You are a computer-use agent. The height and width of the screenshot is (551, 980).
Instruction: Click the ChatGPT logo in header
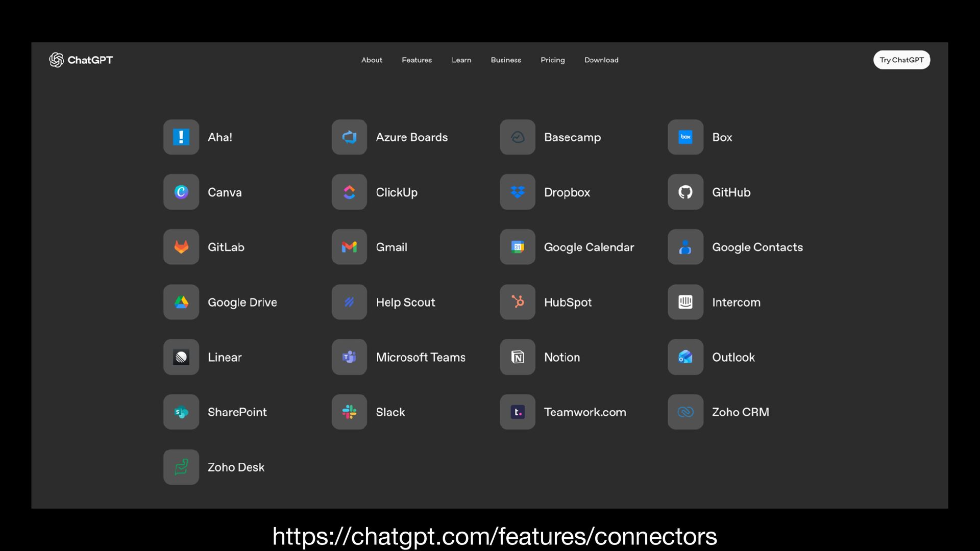pyautogui.click(x=81, y=60)
